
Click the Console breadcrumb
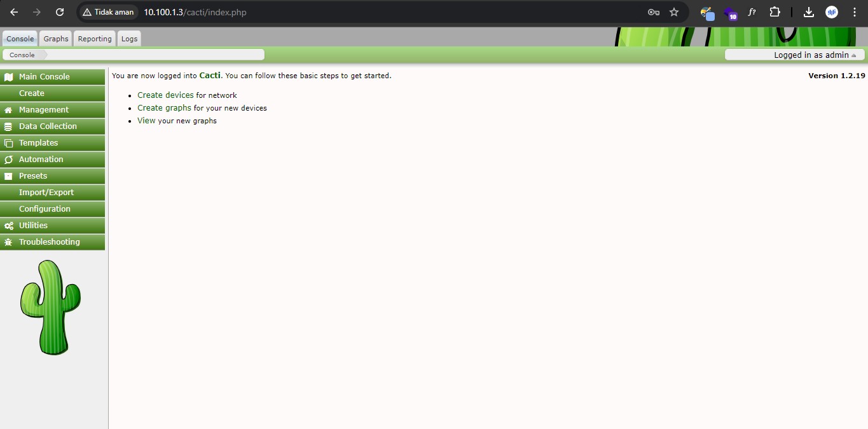(22, 55)
